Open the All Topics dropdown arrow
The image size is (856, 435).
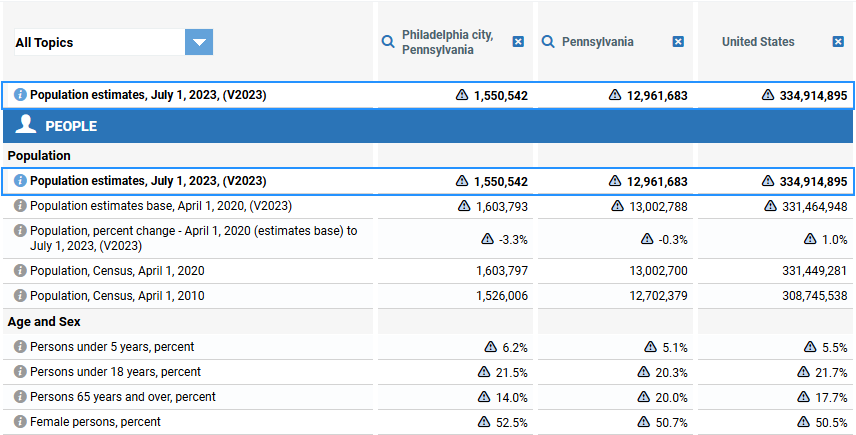(199, 42)
